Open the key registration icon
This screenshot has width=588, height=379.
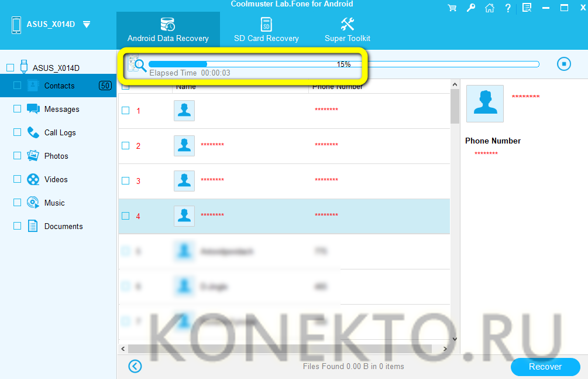[x=470, y=8]
